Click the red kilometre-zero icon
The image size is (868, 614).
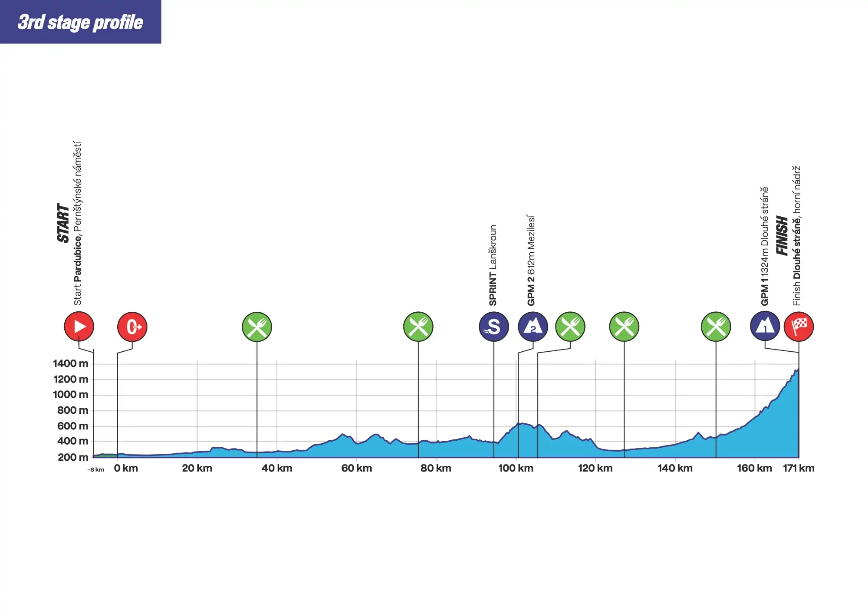(132, 327)
